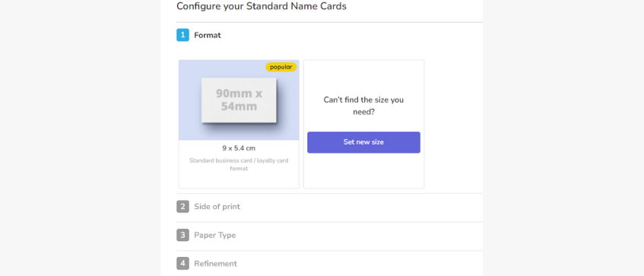Select the gray 90mm x 54mm card graphic

click(239, 100)
